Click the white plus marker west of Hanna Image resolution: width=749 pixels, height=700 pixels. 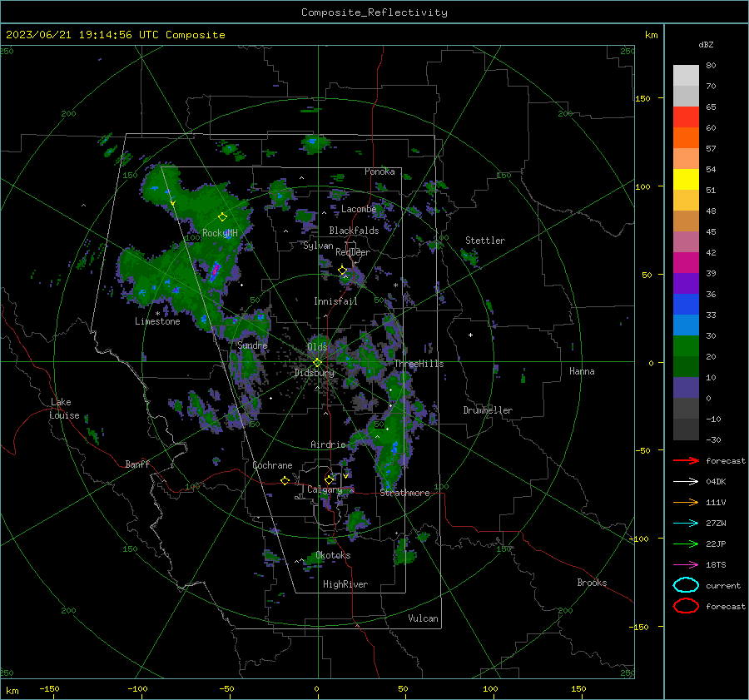tap(470, 335)
